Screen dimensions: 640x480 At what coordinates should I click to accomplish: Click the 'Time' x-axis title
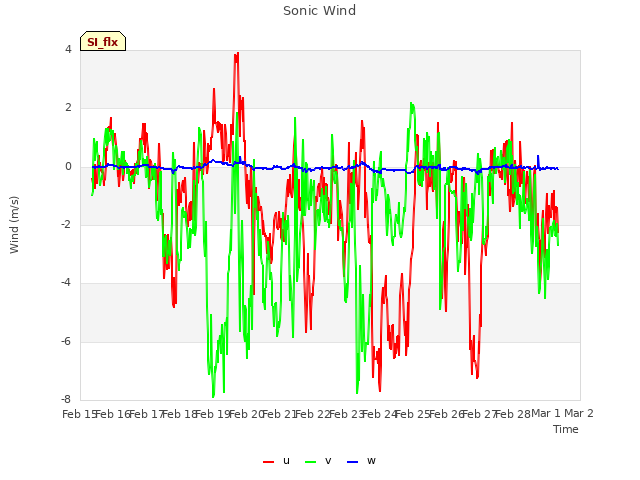[x=566, y=429]
